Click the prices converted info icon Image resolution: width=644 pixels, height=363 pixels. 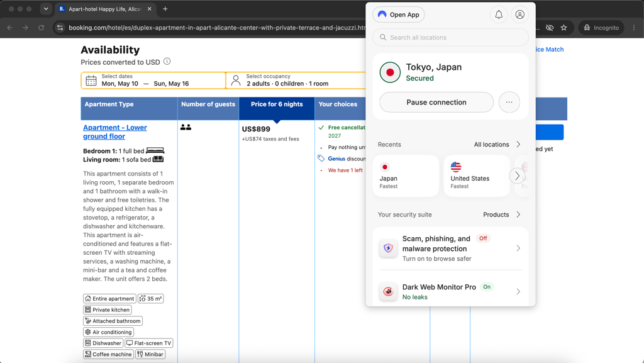(167, 62)
